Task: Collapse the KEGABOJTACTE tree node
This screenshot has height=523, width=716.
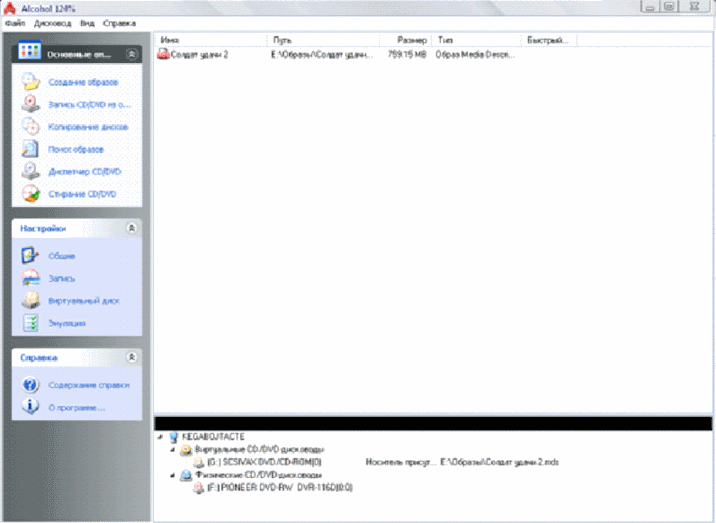Action: coord(160,437)
